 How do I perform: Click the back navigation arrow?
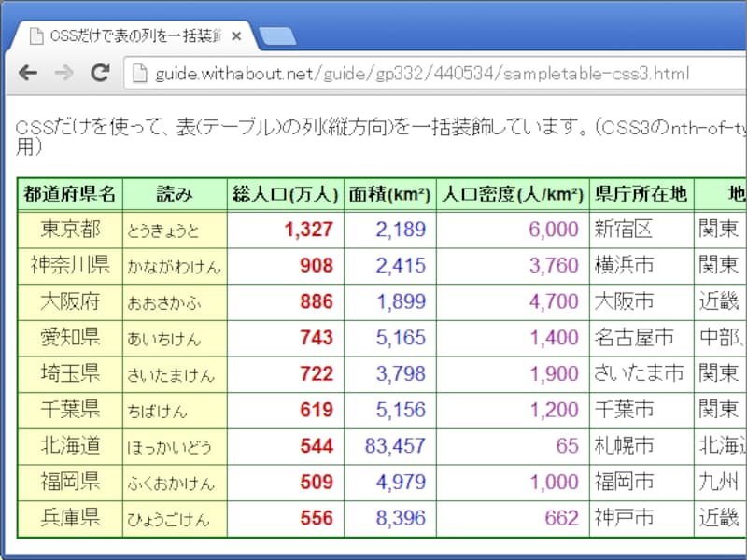(28, 71)
